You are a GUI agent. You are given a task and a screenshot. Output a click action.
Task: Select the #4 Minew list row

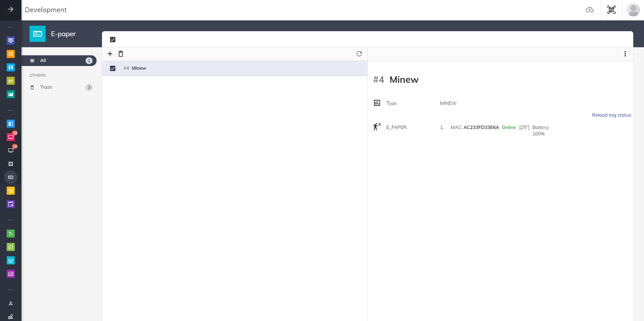pos(235,68)
